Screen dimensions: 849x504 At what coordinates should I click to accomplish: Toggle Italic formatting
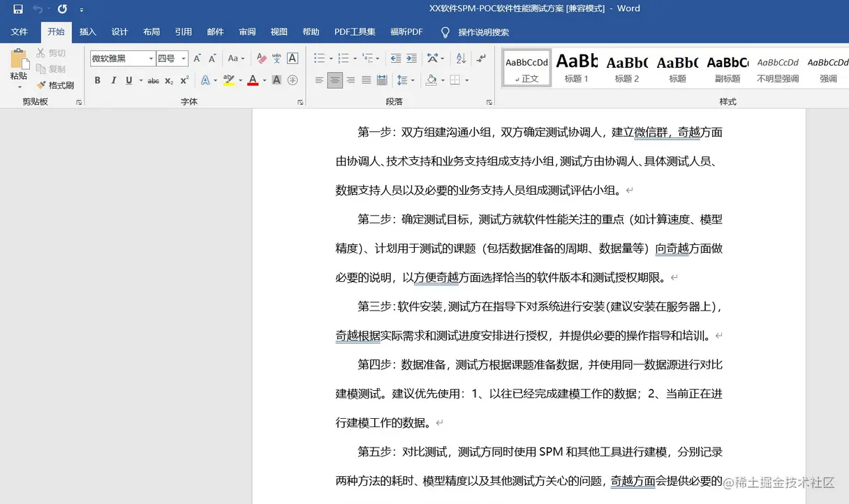click(113, 80)
